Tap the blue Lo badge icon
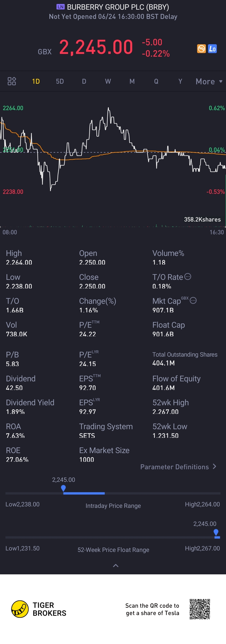 tap(212, 48)
